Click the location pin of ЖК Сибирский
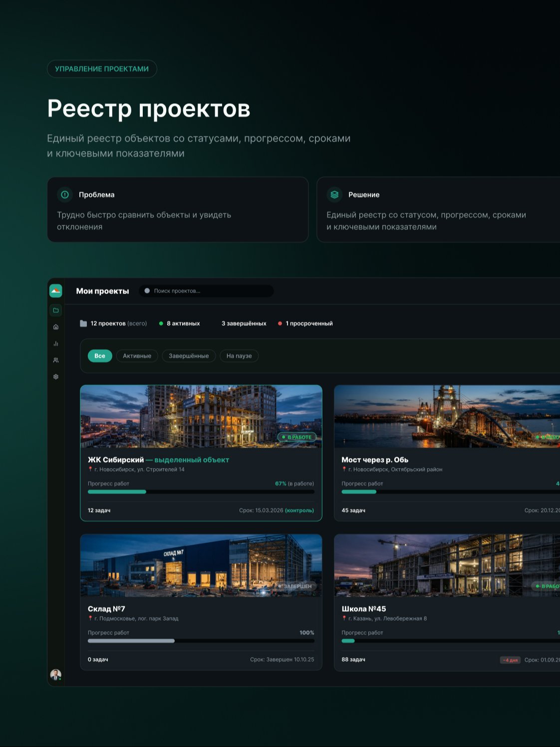This screenshot has height=747, width=560. (x=90, y=469)
